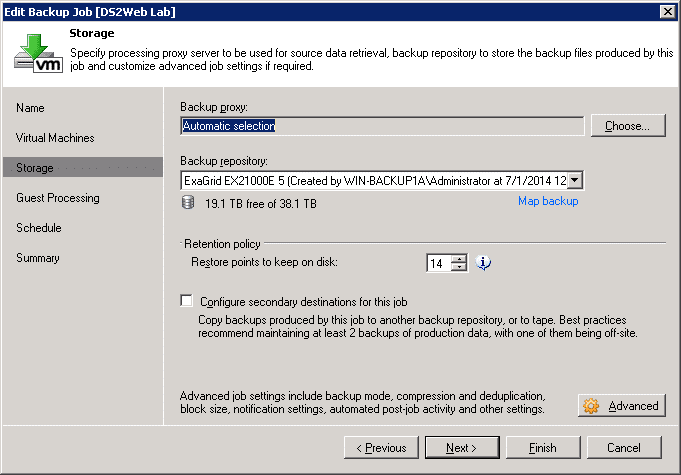The image size is (681, 475).
Task: Select the Guest Processing step
Action: (x=58, y=198)
